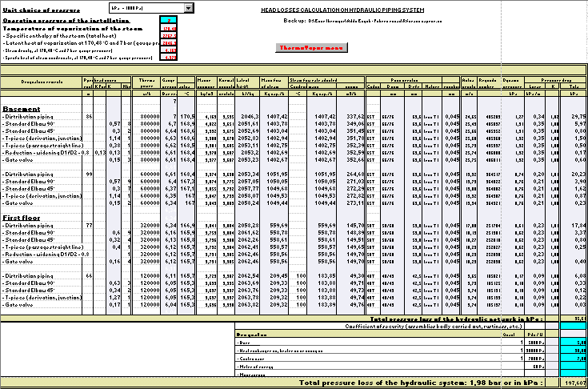The width and height of the screenshot is (588, 389).
Task: Select the latent heat value '2053,2'
Action: (x=250, y=153)
